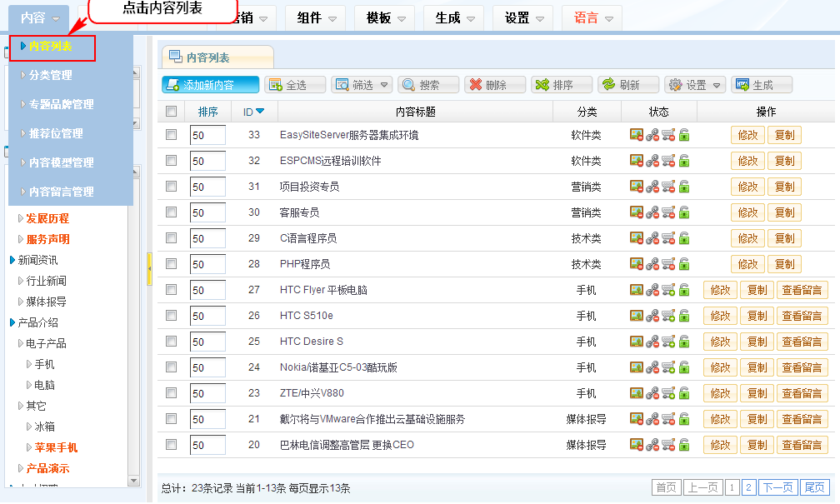
Task: Tick the checkbox for HTC Flyer 平板电脑
Action: 172,290
